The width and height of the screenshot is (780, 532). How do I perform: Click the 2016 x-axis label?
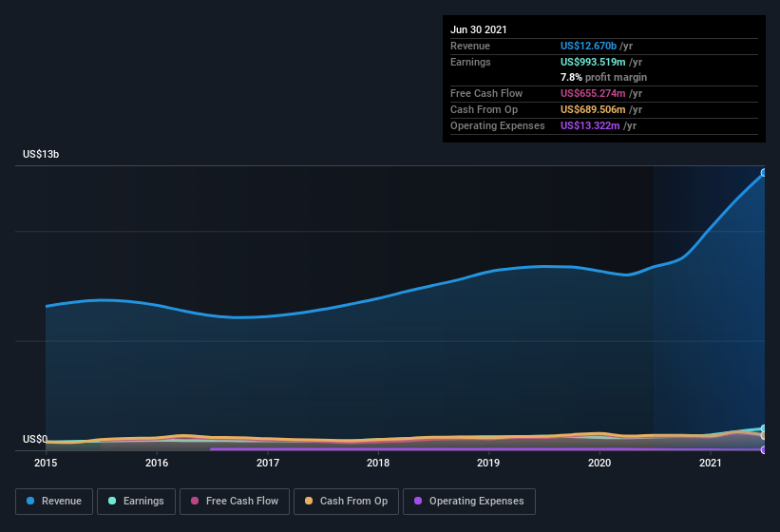[157, 463]
